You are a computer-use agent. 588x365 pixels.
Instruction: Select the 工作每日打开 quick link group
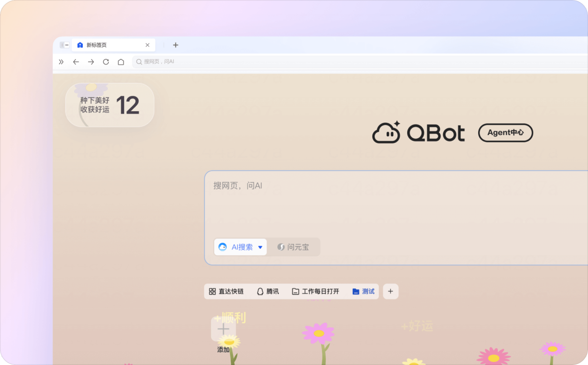(x=315, y=291)
